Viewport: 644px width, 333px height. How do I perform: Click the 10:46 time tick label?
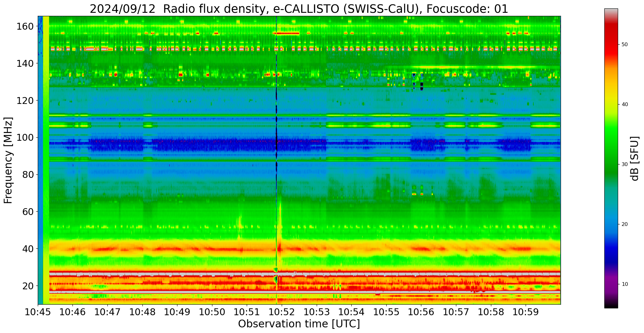[x=73, y=312]
